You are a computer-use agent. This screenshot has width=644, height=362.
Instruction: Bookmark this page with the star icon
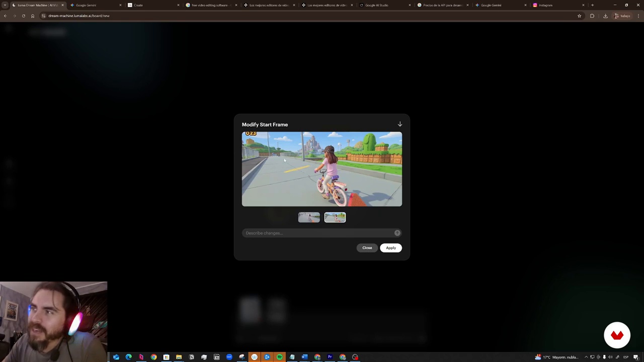[x=579, y=16]
